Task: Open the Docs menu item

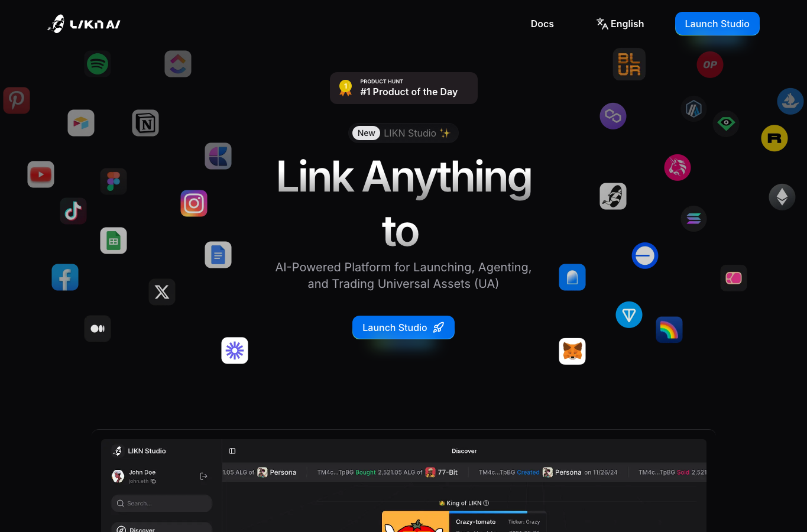Action: (x=542, y=24)
